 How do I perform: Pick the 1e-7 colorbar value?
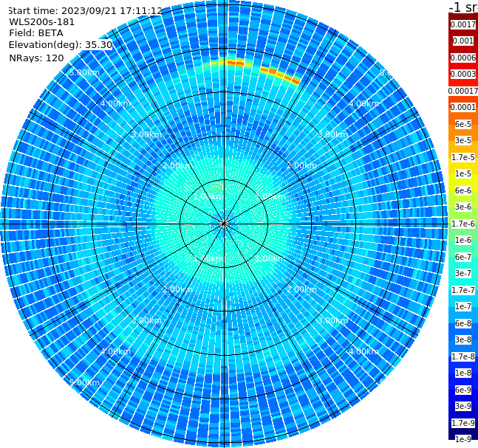(463, 306)
